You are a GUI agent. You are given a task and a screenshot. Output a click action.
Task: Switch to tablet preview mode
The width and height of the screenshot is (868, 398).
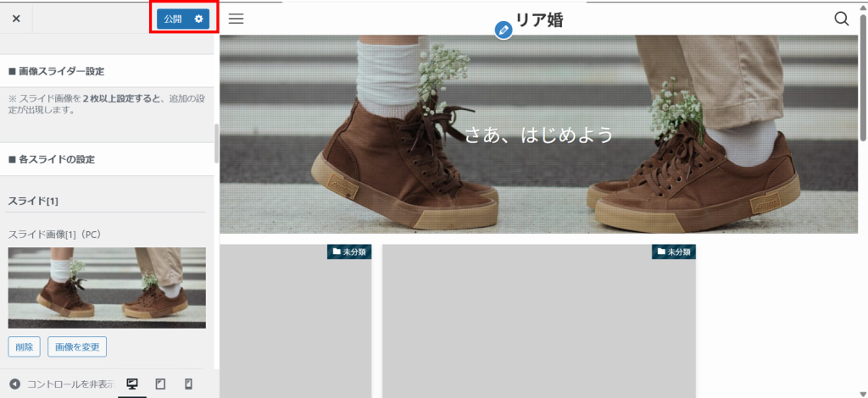(x=160, y=384)
